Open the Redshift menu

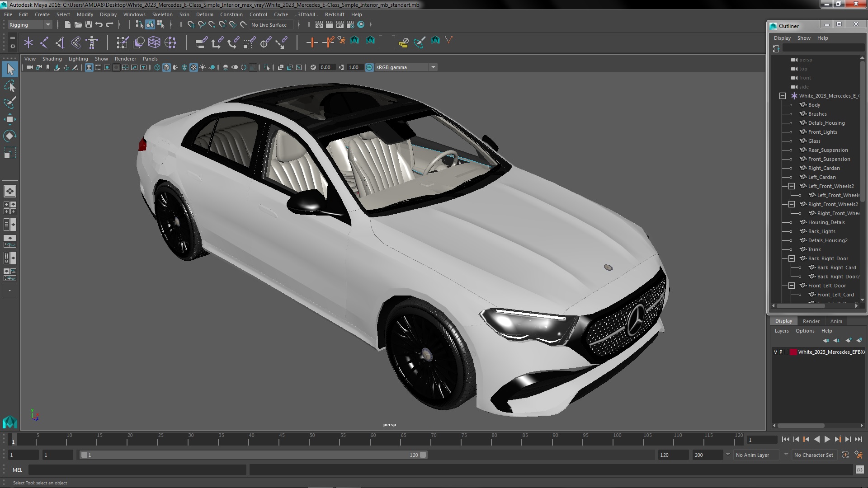tap(335, 14)
